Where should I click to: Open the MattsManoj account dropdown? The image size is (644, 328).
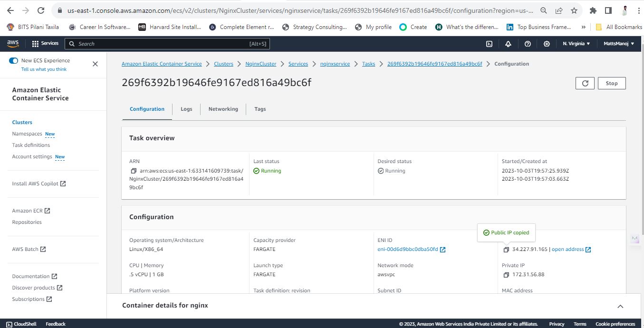(x=619, y=44)
